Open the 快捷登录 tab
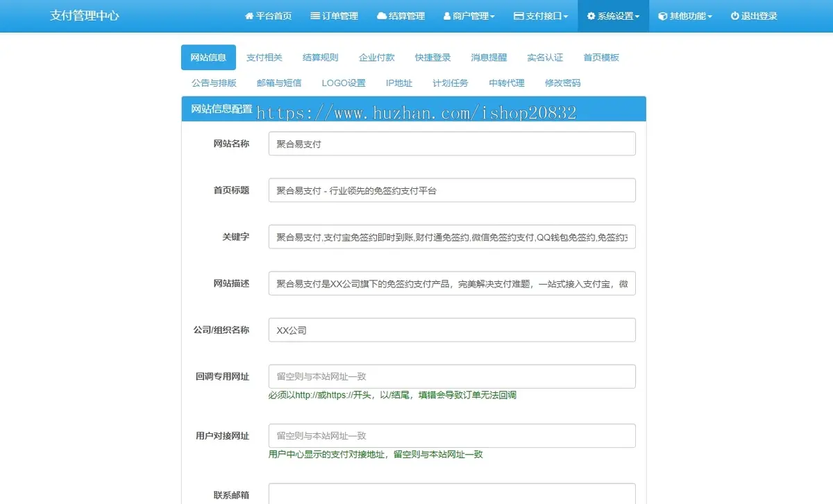The height and width of the screenshot is (504, 833). (433, 58)
